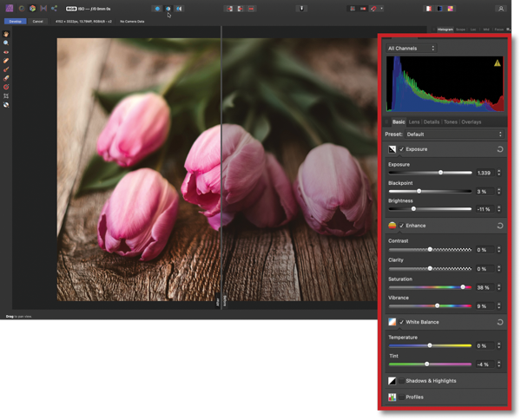The height and width of the screenshot is (420, 521).
Task: Click the Exposure value field 1.339
Action: tap(485, 173)
